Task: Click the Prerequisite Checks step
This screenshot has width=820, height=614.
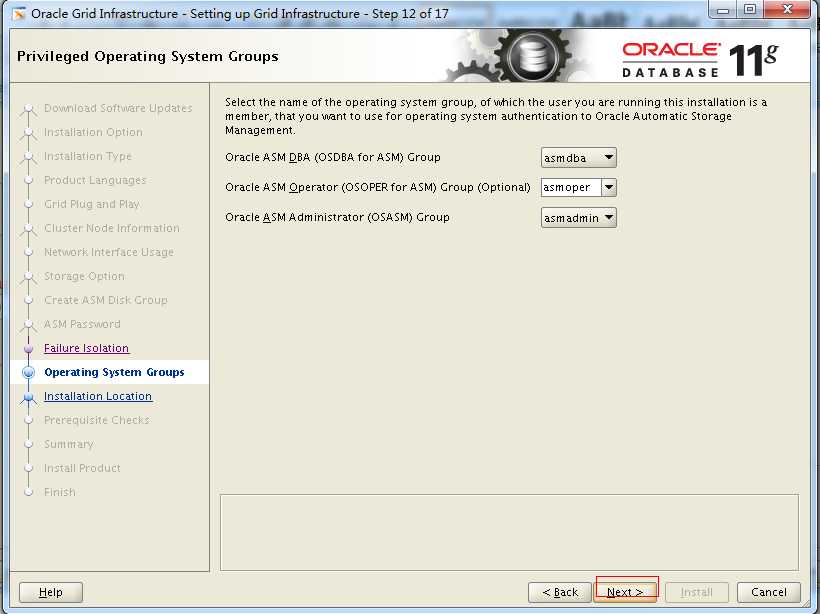Action: pos(97,420)
